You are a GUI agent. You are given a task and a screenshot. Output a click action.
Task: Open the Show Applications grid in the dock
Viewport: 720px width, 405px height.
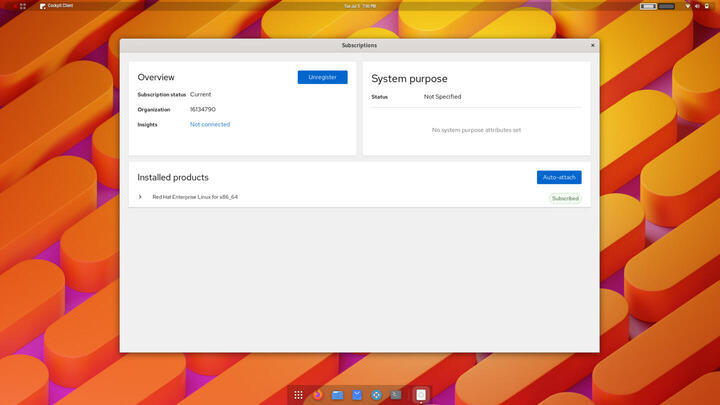tap(298, 395)
